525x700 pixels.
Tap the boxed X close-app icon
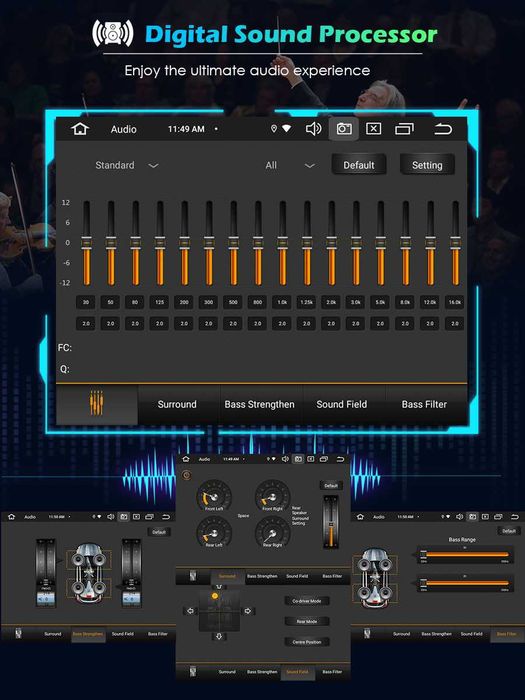point(374,129)
